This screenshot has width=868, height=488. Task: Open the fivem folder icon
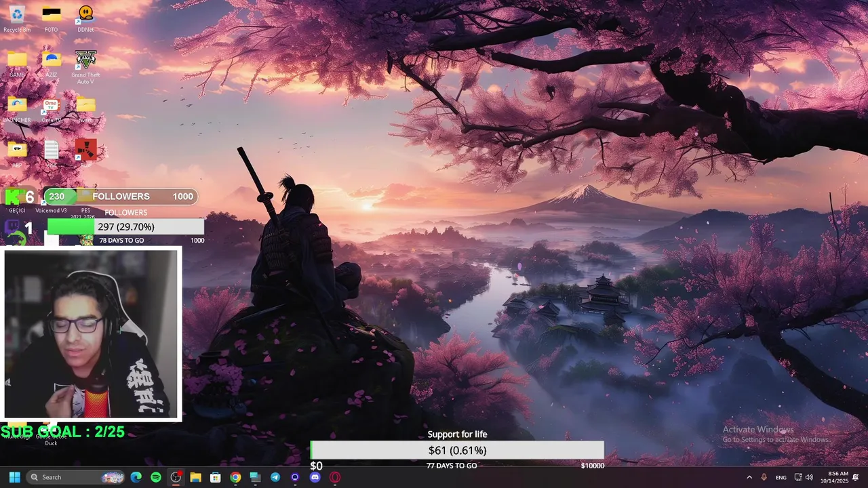coord(85,109)
